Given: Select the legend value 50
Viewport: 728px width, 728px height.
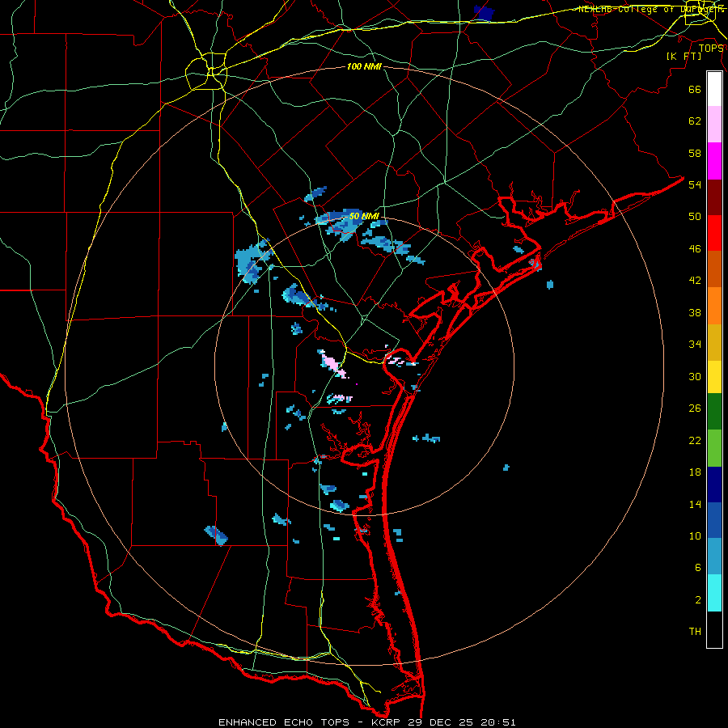Looking at the screenshot, I should pos(695,217).
